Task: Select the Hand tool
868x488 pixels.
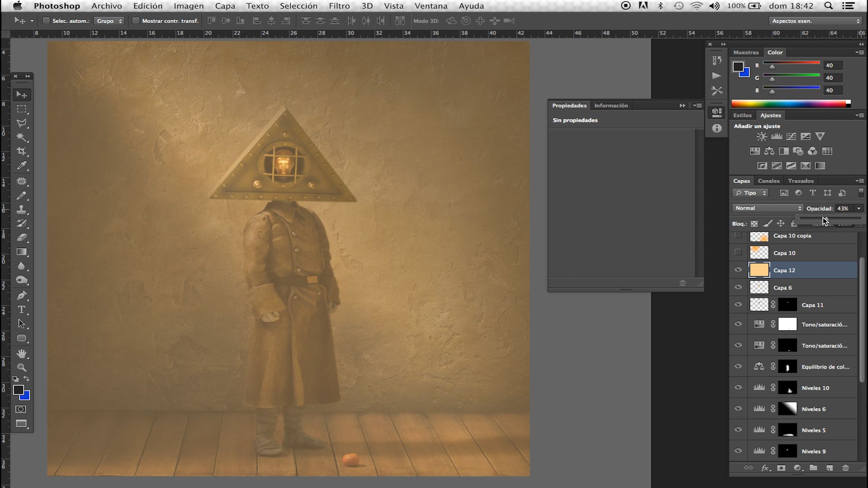Action: pyautogui.click(x=21, y=353)
